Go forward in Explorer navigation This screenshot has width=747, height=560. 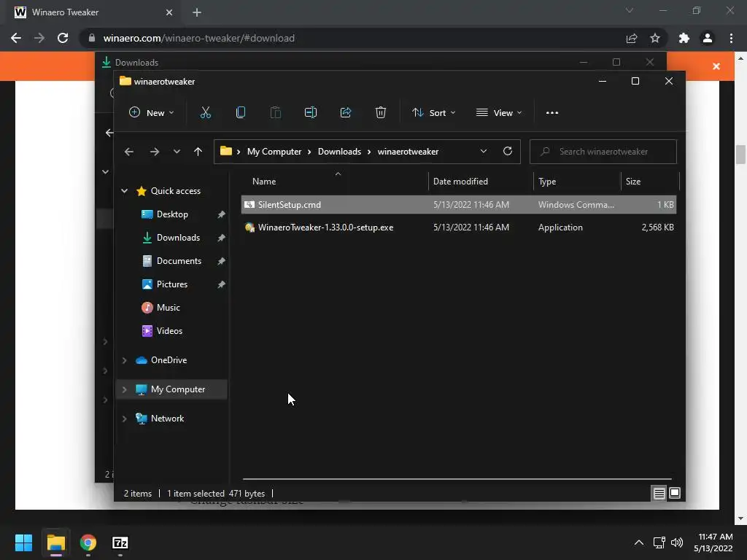[155, 152]
